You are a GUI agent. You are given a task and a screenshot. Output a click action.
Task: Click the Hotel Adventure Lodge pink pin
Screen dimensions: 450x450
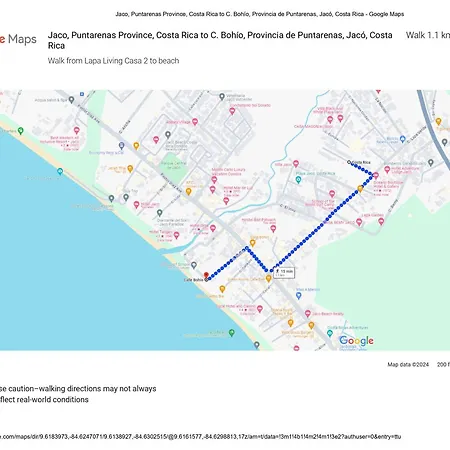pos(387,170)
